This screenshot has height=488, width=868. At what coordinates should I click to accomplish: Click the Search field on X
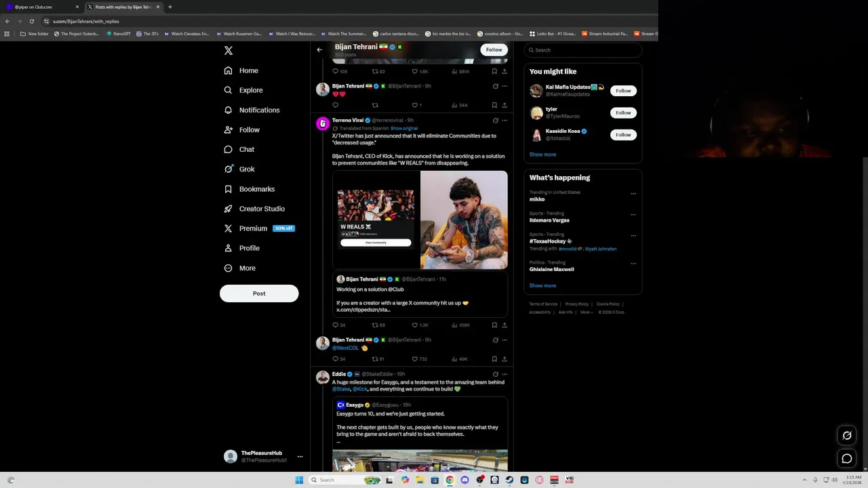[583, 50]
